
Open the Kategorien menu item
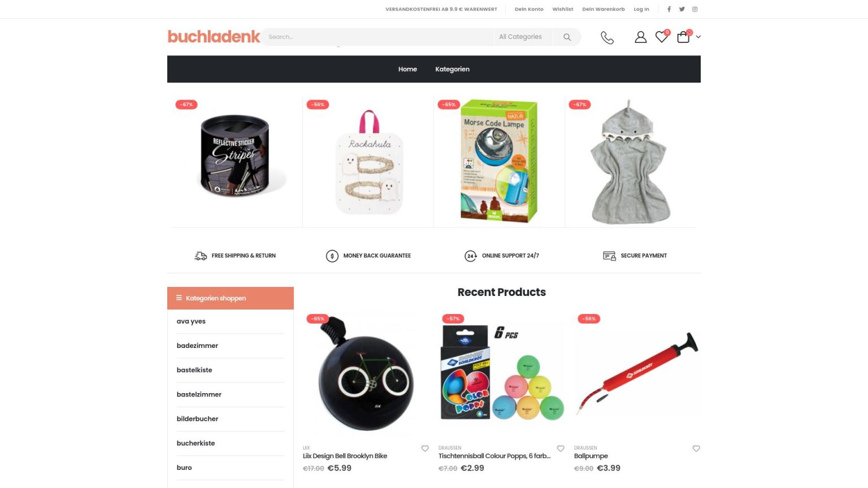tap(452, 69)
